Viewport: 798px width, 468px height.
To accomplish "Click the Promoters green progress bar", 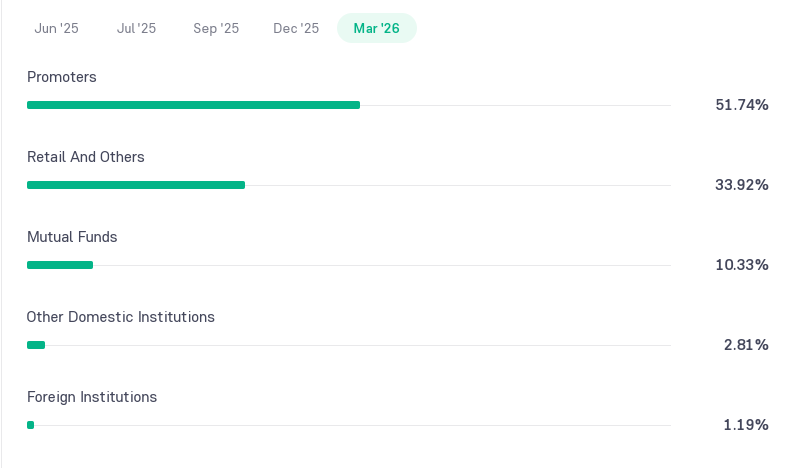I will (193, 105).
